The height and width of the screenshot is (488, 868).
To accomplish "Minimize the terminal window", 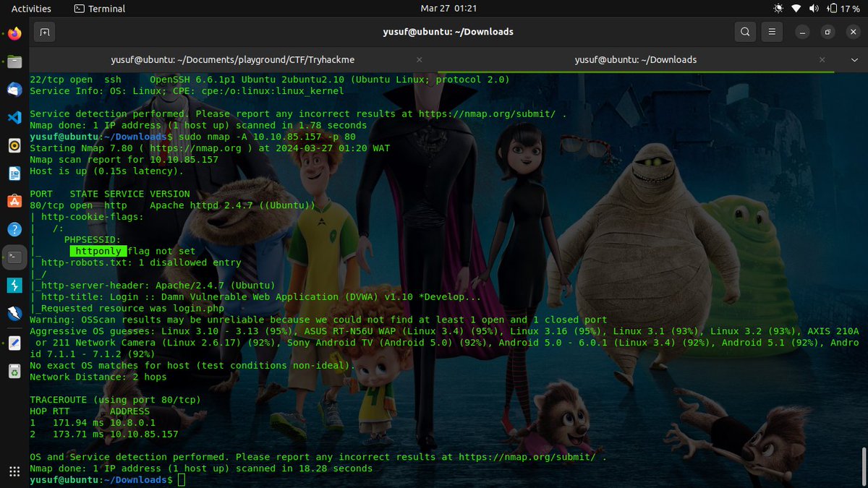I will point(801,32).
